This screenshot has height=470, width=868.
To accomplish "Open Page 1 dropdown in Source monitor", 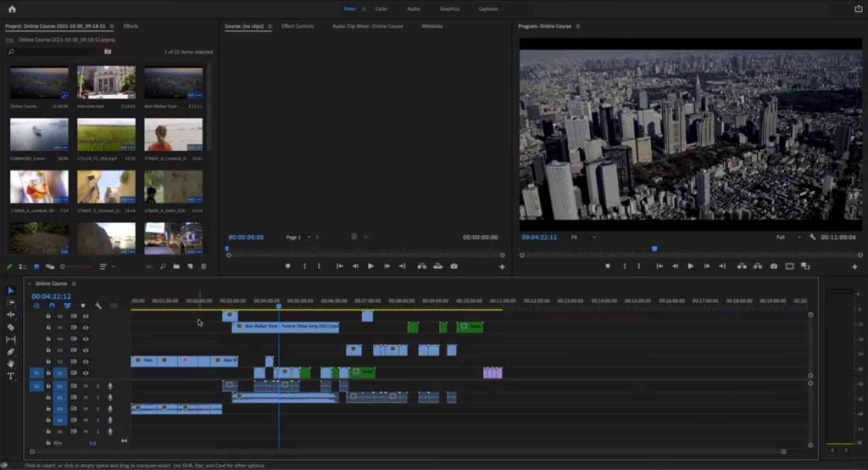I will (298, 238).
